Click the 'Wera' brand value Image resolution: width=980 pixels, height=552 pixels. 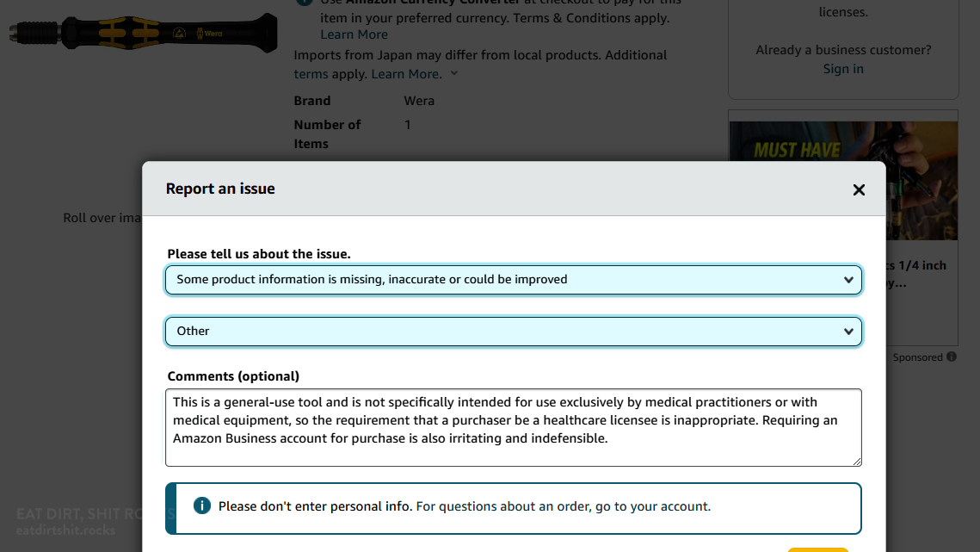[419, 101]
